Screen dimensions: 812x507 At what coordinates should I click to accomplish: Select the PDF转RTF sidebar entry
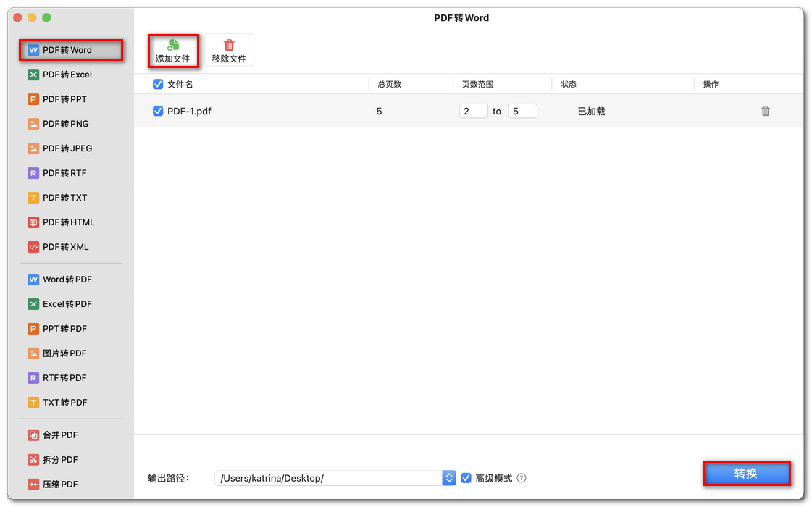58,173
